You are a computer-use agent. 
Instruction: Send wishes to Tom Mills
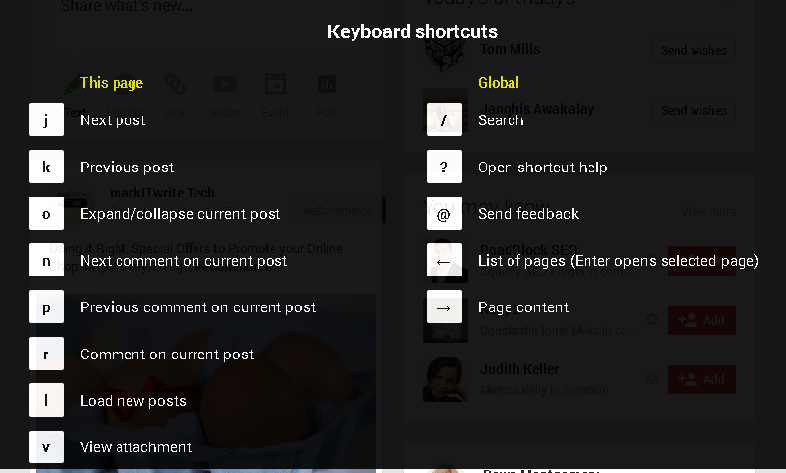click(x=694, y=50)
